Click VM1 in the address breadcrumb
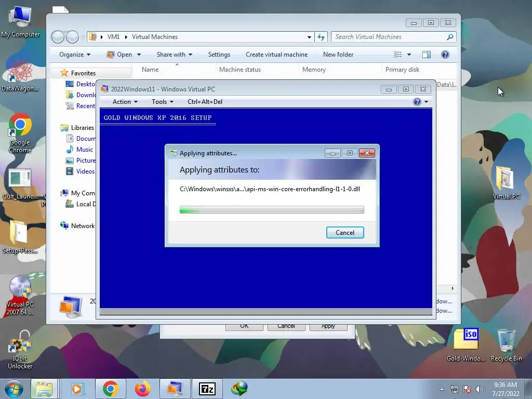Image resolution: width=532 pixels, height=399 pixels. point(113,37)
